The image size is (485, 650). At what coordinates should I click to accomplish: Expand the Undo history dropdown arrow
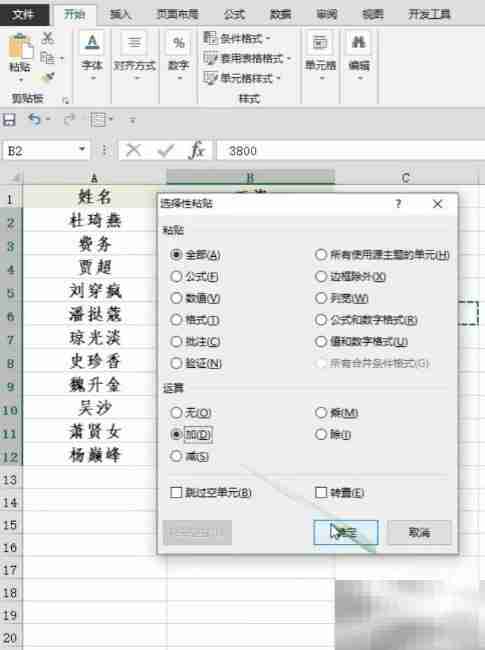[48, 120]
